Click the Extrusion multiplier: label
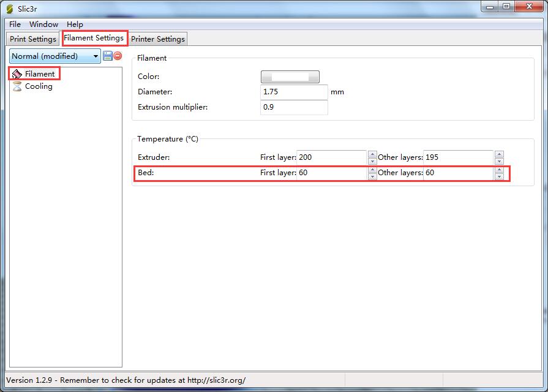The width and height of the screenshot is (548, 392). (173, 107)
